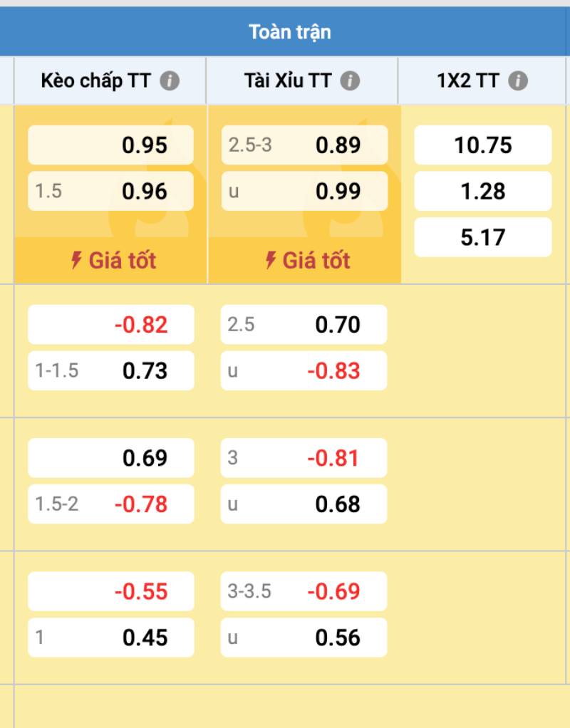Click under odds 0.56 in last row

click(304, 638)
